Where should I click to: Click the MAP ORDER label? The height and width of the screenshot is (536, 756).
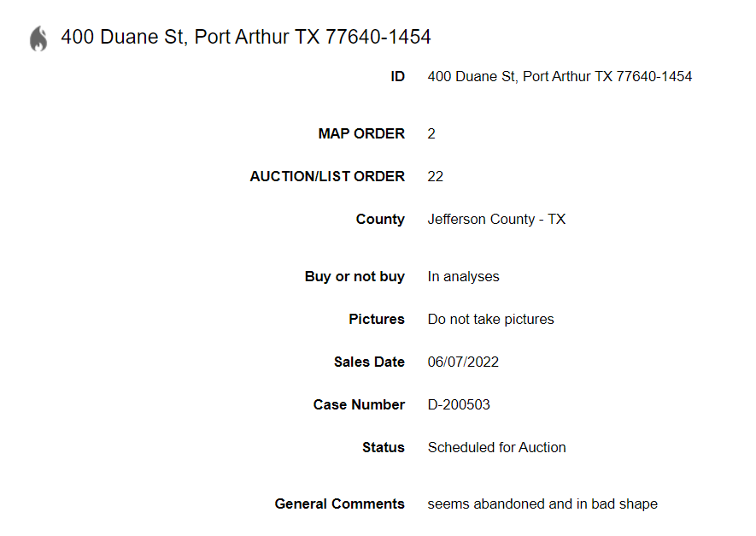pos(361,133)
